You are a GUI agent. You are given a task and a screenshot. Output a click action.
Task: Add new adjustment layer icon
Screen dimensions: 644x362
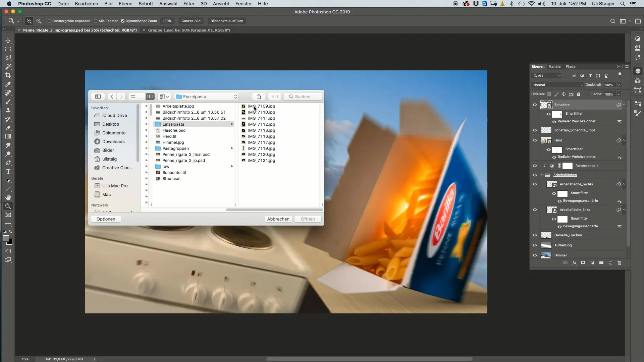pos(592,263)
